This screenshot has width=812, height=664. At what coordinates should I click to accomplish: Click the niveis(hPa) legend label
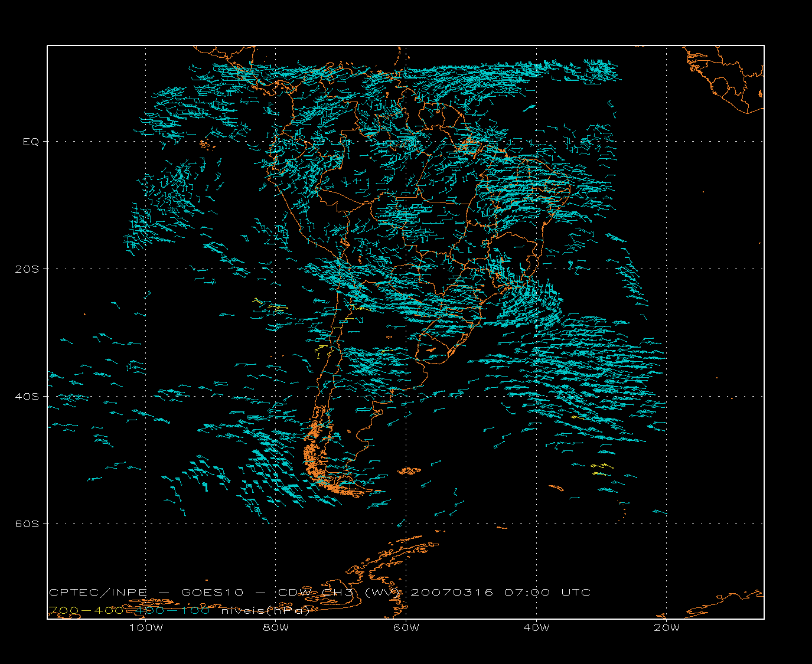point(265,611)
